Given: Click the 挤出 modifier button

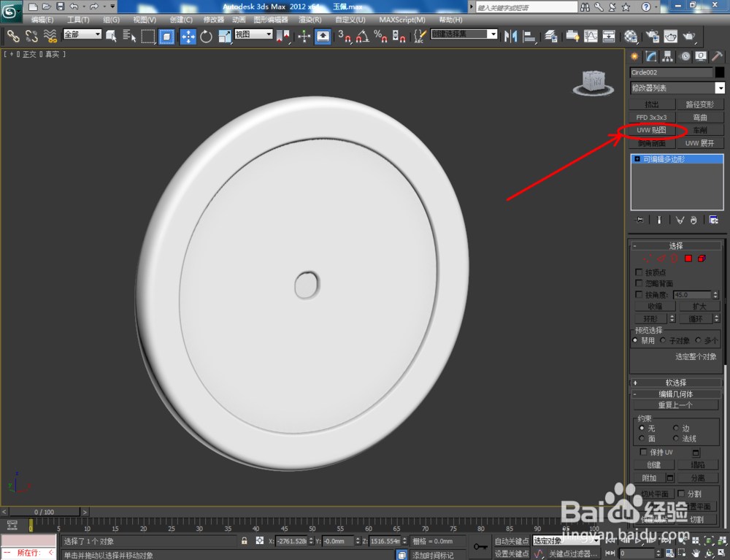Looking at the screenshot, I should (652, 104).
